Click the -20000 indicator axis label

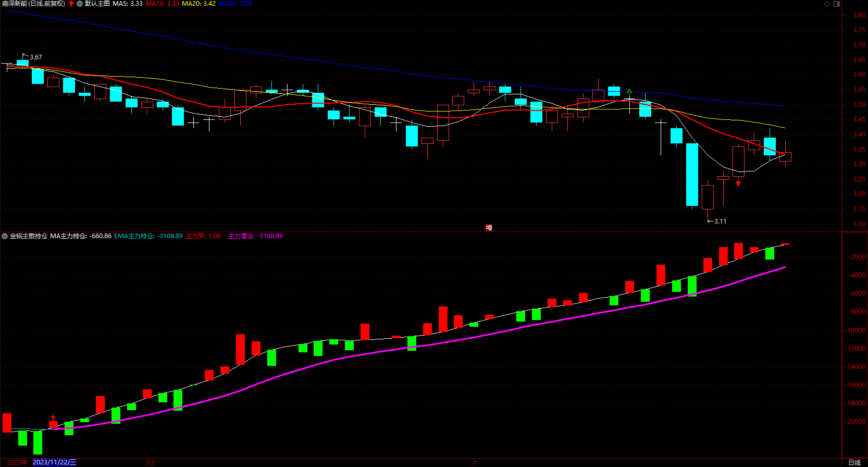856,422
